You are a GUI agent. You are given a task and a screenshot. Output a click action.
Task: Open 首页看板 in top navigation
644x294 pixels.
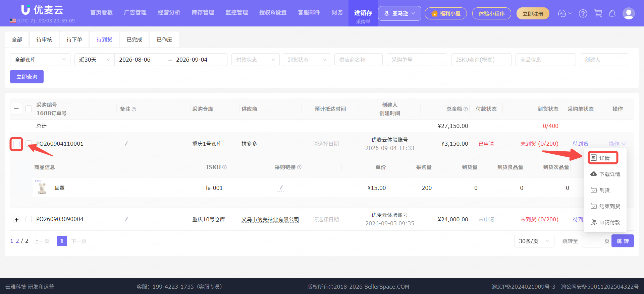pos(101,13)
